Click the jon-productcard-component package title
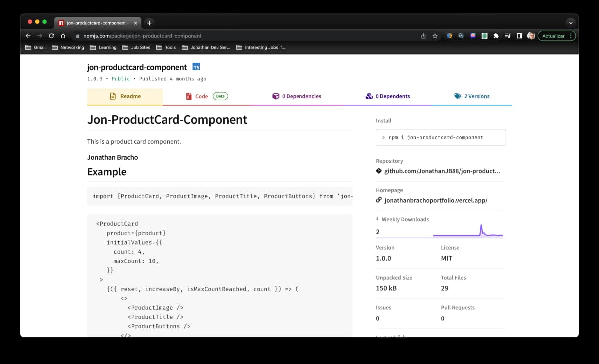The height and width of the screenshot is (364, 599). [x=137, y=67]
